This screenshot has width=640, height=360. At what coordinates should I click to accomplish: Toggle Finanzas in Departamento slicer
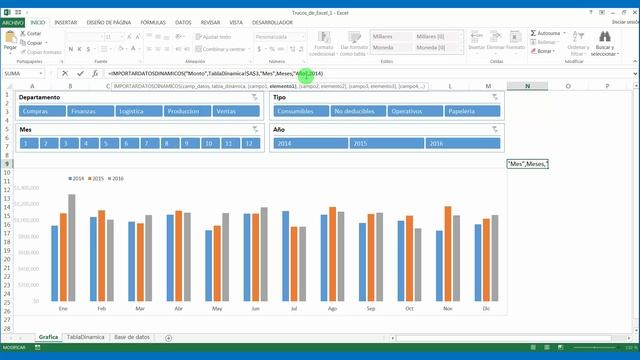pyautogui.click(x=91, y=111)
